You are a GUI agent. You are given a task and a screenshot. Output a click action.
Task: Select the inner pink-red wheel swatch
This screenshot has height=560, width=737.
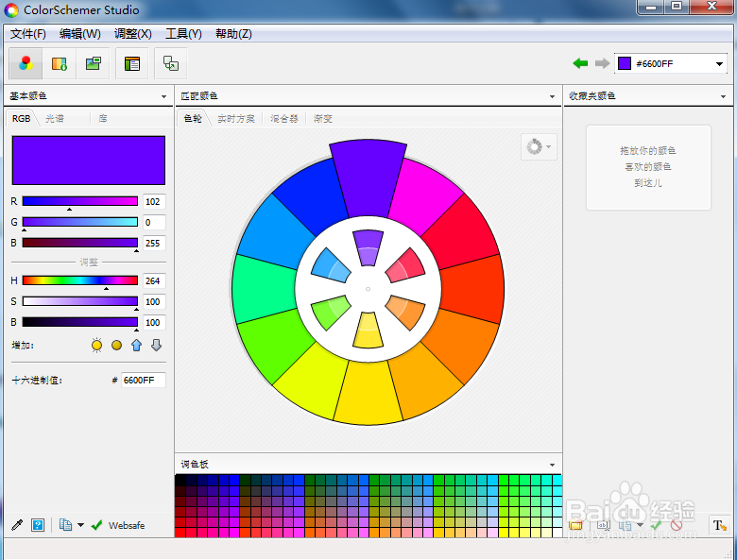(405, 265)
